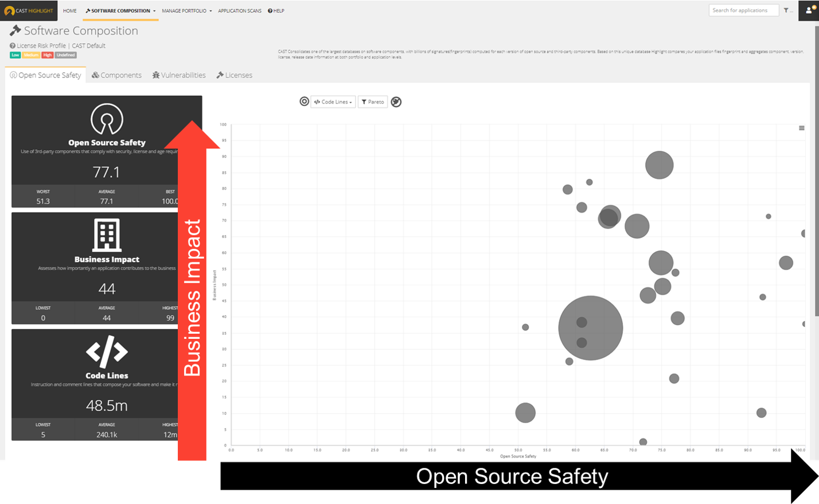Expand the Manage Portfolio menu
The width and height of the screenshot is (819, 504).
click(x=187, y=11)
